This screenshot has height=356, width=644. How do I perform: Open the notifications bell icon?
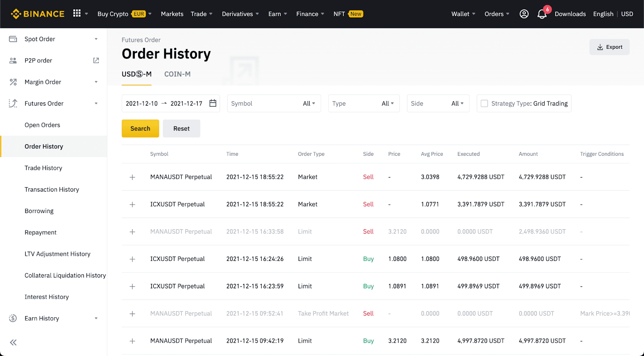pyautogui.click(x=542, y=14)
